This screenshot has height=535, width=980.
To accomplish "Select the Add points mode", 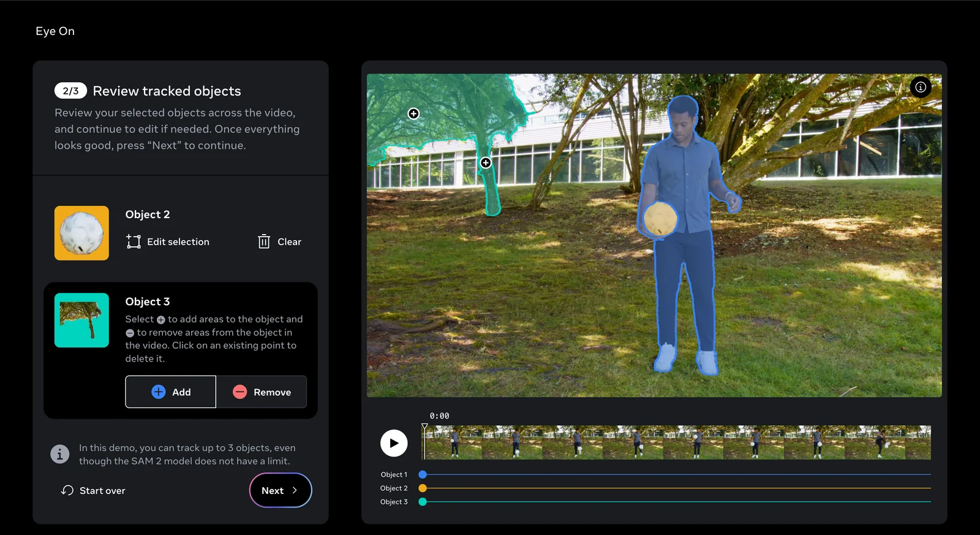I will (x=171, y=392).
